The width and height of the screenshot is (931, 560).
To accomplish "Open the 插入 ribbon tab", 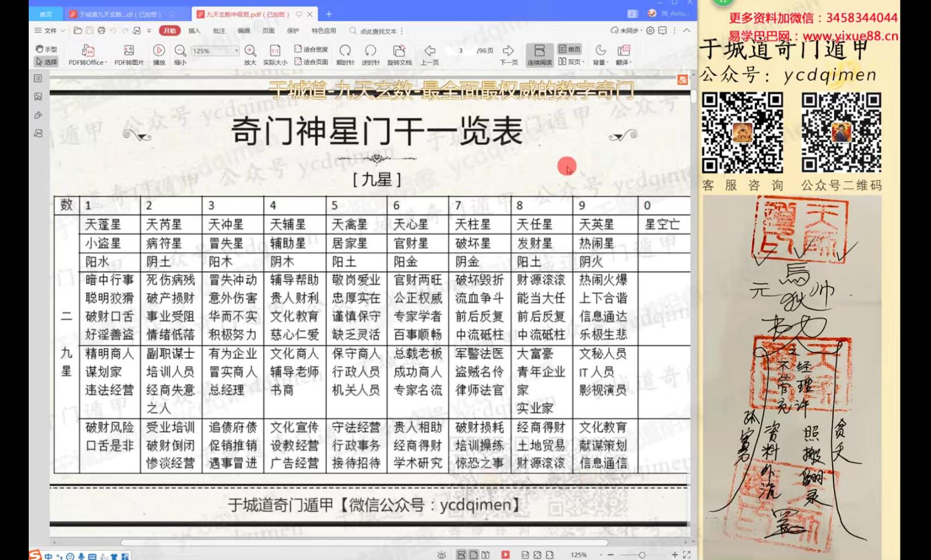I will [194, 31].
